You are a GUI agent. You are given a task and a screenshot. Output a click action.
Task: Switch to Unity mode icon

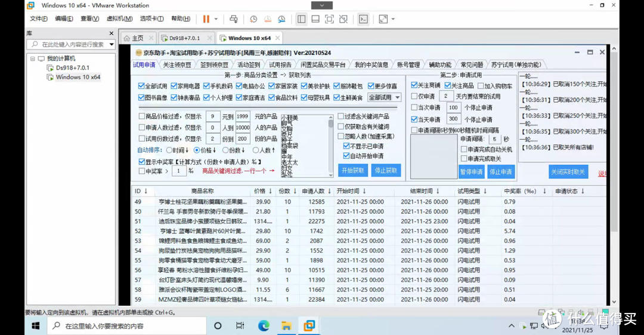343,19
